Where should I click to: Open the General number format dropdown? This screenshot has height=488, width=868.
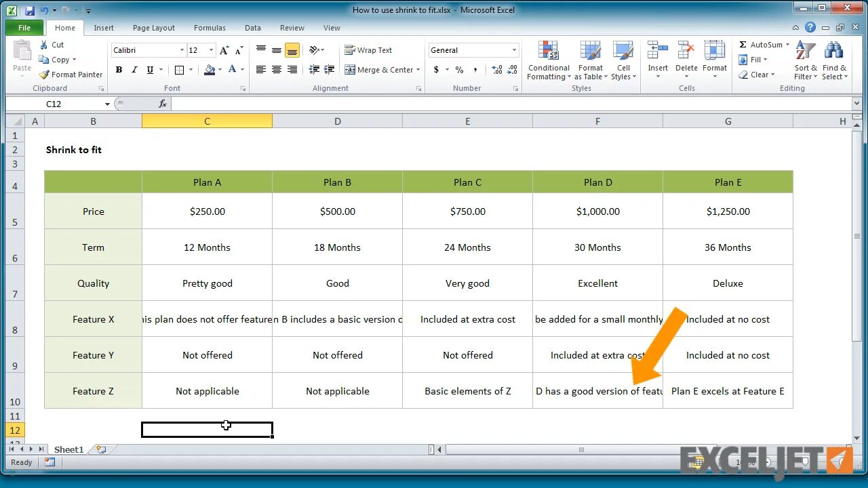point(514,50)
